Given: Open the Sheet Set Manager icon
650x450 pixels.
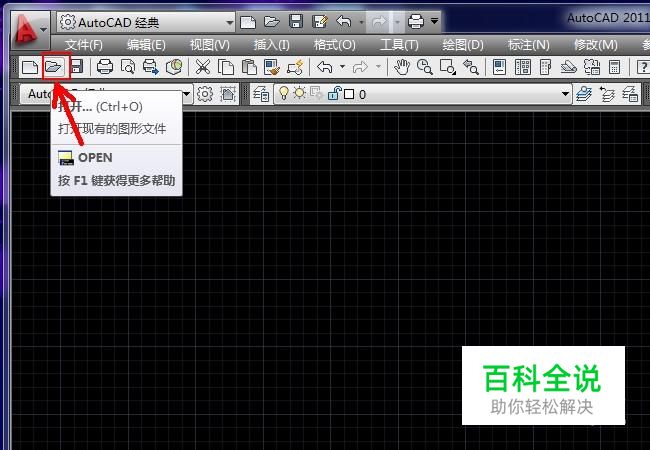Looking at the screenshot, I should [569, 67].
